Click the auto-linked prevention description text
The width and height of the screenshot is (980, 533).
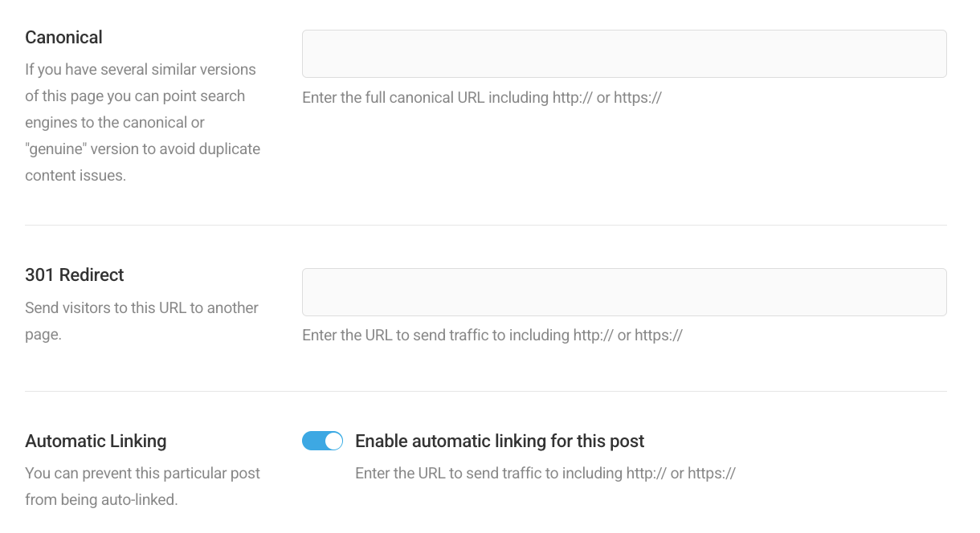point(143,486)
